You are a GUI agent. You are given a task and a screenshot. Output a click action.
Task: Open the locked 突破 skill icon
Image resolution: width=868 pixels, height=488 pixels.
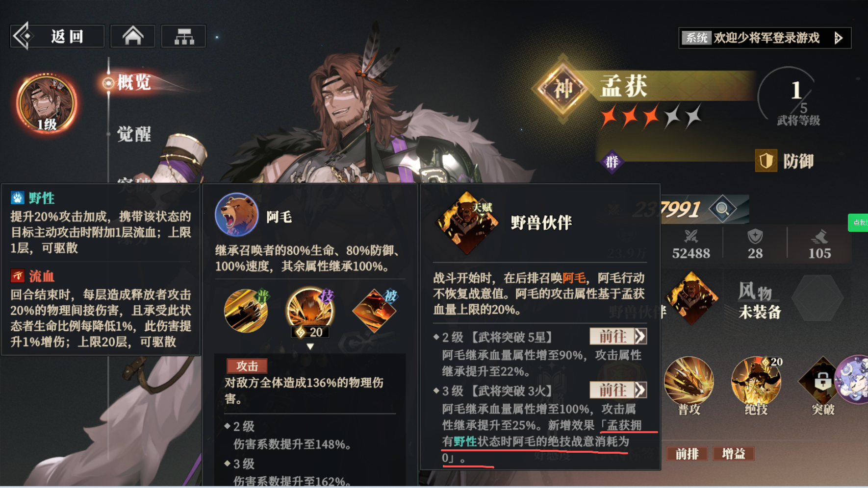click(x=822, y=381)
